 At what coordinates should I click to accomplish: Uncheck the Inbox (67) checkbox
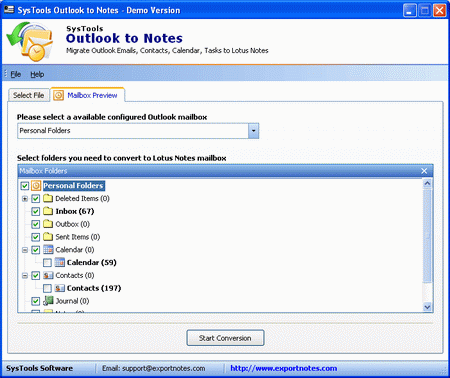coord(36,211)
